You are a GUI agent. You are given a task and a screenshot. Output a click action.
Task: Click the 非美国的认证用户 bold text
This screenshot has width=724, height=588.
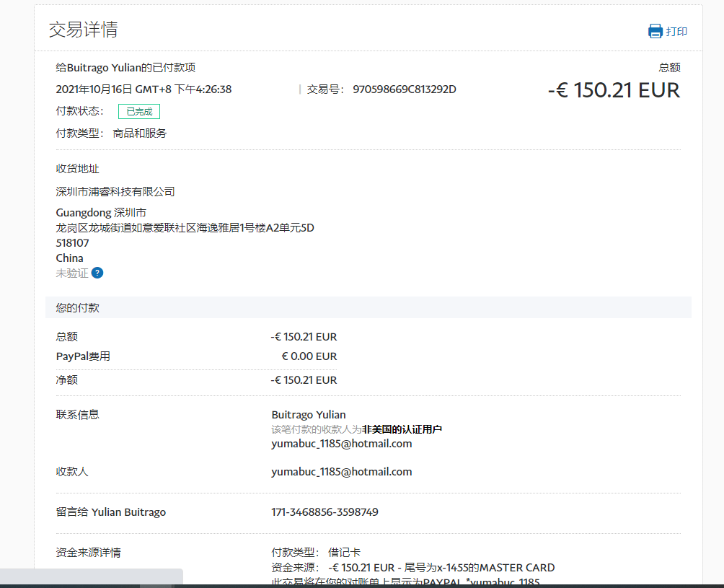(402, 429)
